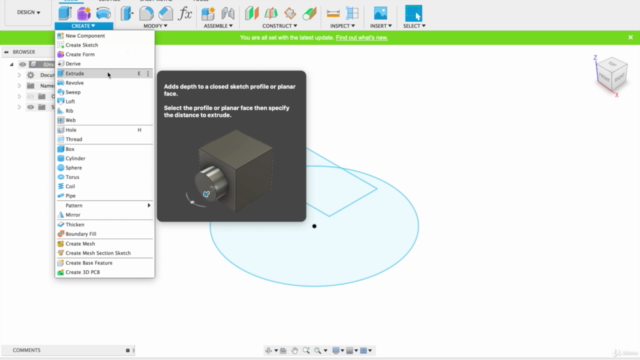Select the Fillet toolbar icon

[x=146, y=13]
